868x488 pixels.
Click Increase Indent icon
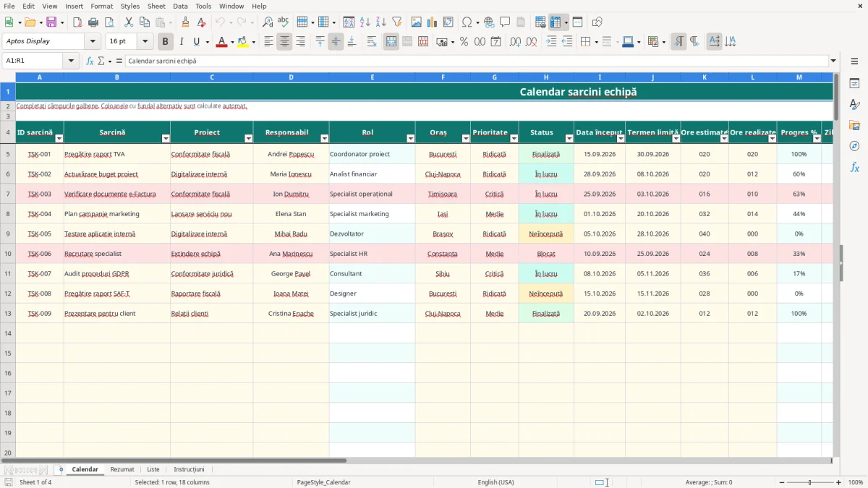551,42
